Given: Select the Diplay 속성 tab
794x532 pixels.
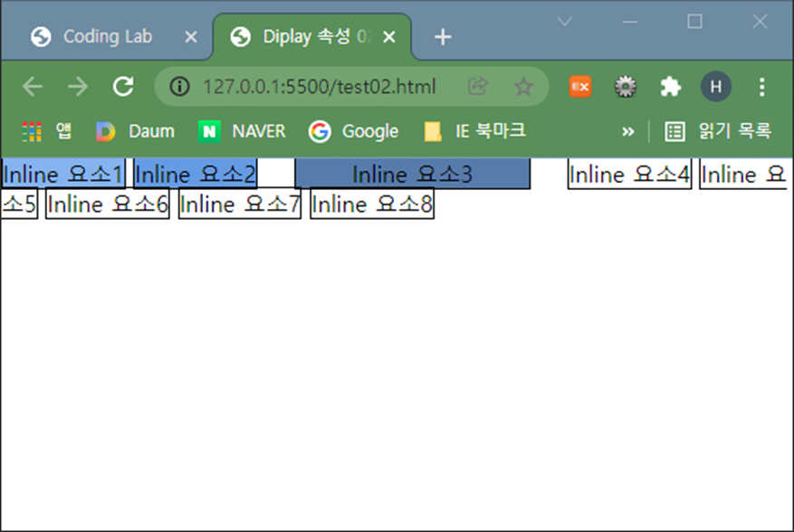Looking at the screenshot, I should [312, 37].
